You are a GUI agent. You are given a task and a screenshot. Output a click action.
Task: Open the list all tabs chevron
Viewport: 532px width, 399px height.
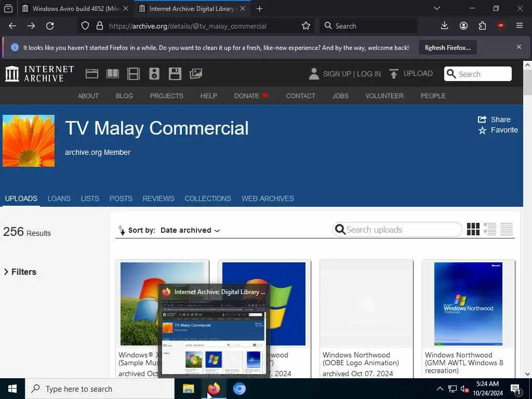(x=437, y=8)
